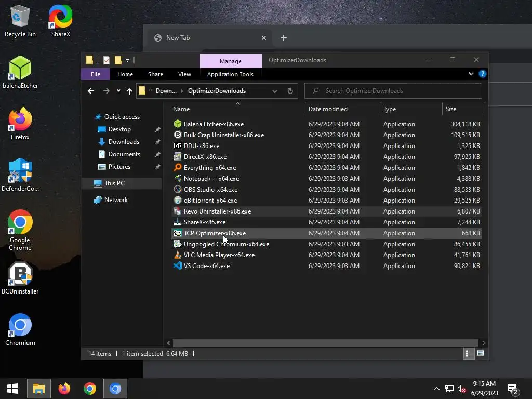
Task: Open the notification center
Action: pos(512,389)
